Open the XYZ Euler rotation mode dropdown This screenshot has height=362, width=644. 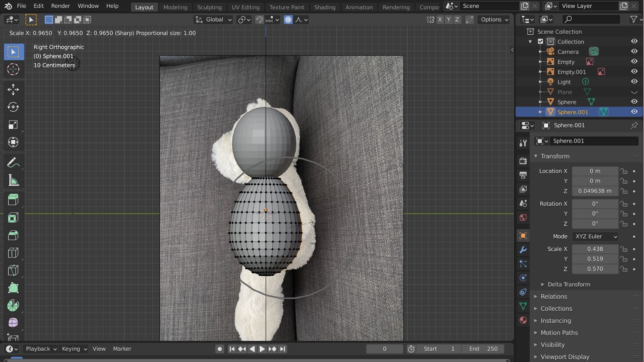pos(595,236)
